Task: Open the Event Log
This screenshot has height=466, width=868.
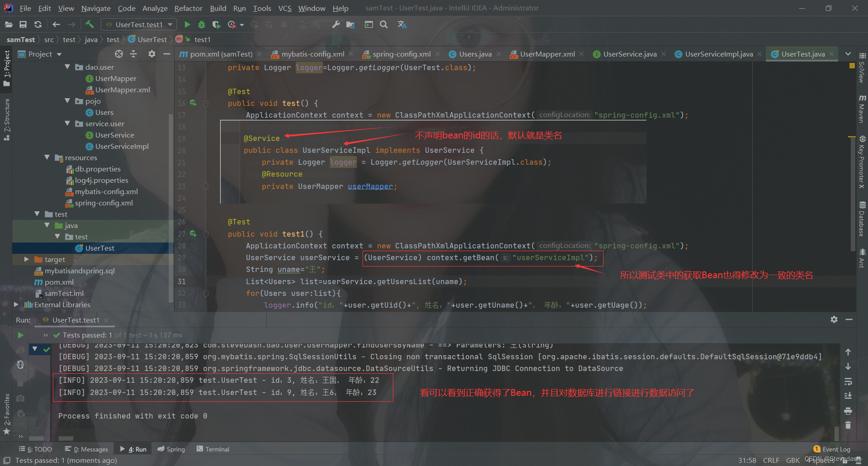Action: point(832,449)
